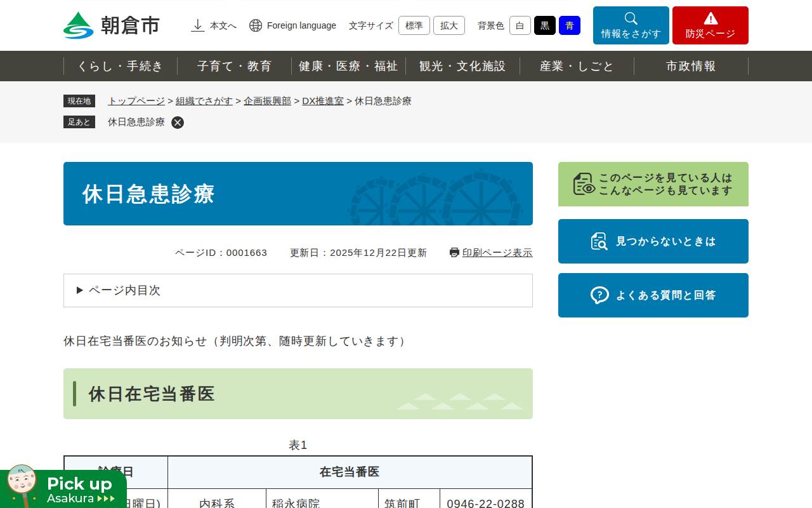Select the black 黒 background swatch
Viewport: 812px width, 508px height.
click(x=544, y=25)
